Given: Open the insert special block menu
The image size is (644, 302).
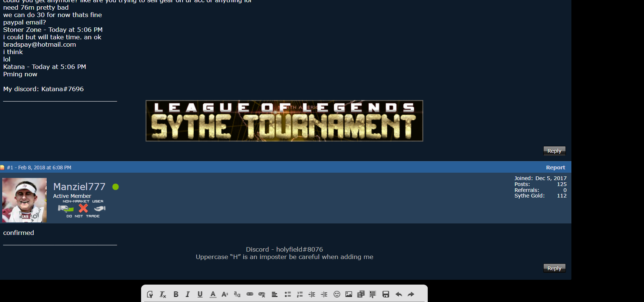Looking at the screenshot, I should click(x=373, y=294).
